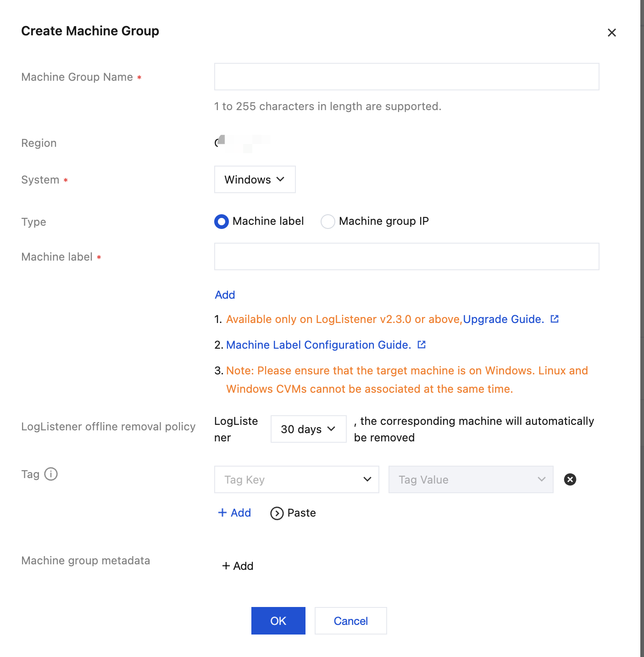Choose the Machine group IP radio button
This screenshot has width=644, height=657.
(328, 222)
